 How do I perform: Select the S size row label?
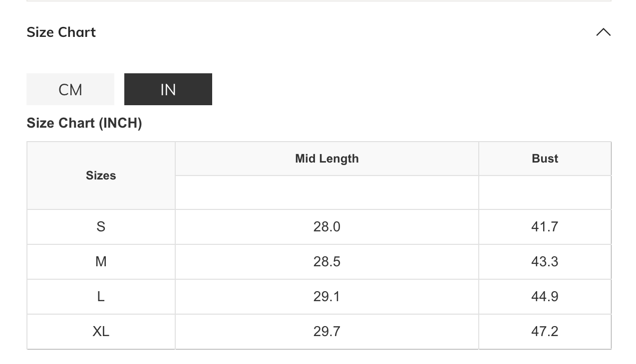[x=101, y=227]
